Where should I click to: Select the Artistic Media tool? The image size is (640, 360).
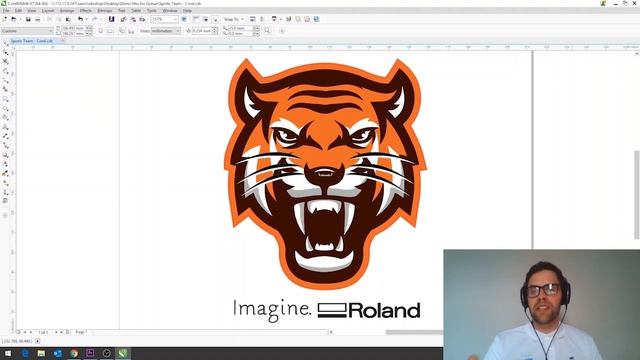click(5, 89)
